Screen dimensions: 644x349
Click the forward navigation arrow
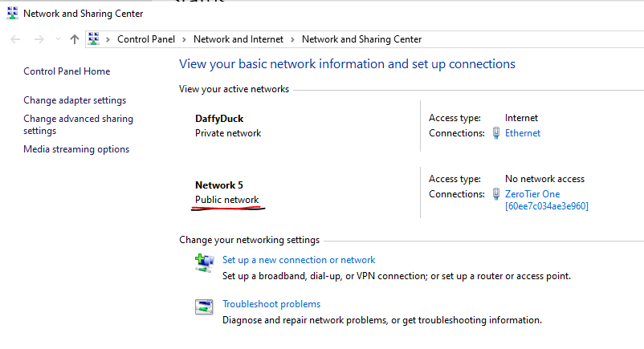pyautogui.click(x=39, y=39)
